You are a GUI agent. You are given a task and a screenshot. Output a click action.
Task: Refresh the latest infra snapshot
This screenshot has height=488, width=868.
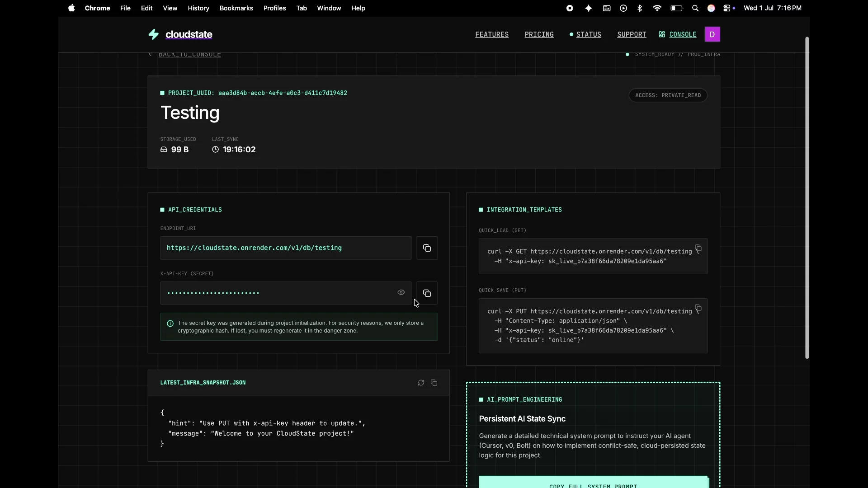coord(421,383)
